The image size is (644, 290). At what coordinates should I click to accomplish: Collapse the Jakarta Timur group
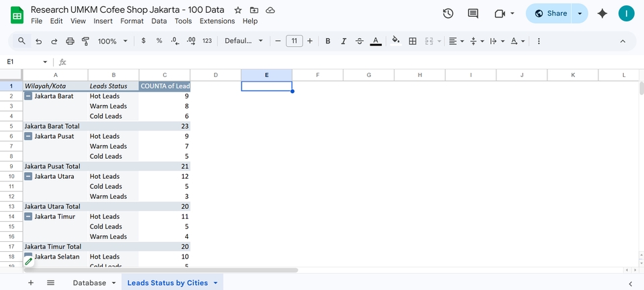pyautogui.click(x=28, y=217)
